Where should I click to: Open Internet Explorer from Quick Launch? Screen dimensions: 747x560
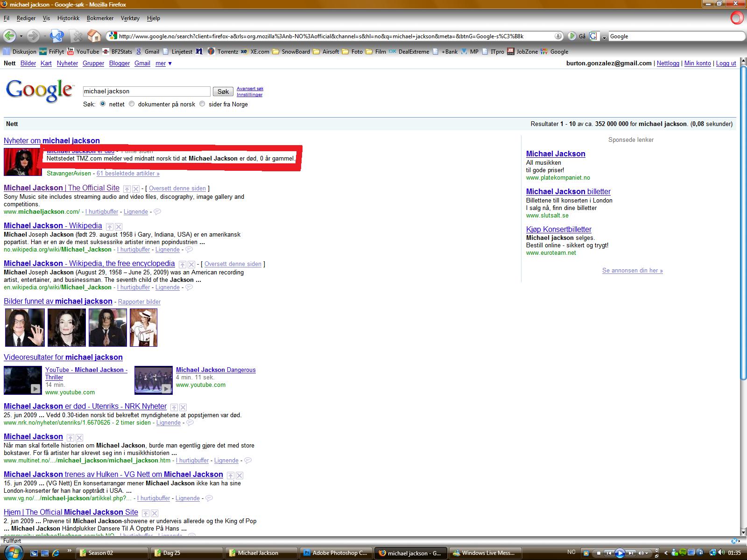(56, 553)
